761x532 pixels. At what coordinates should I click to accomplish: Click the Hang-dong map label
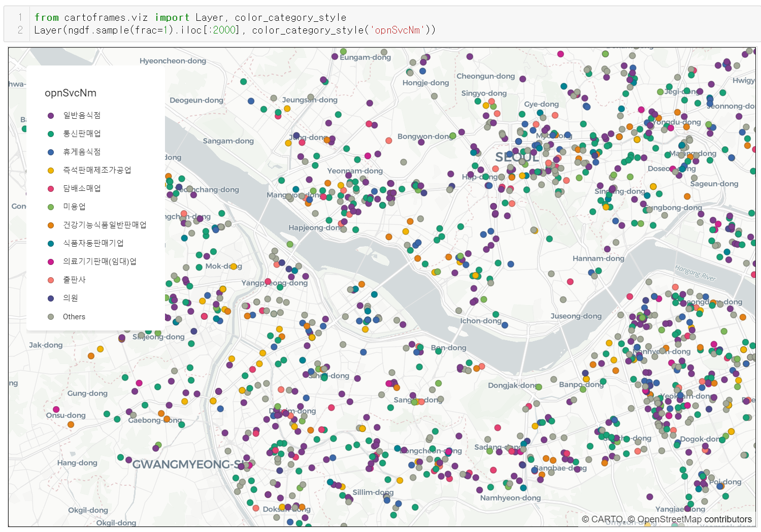pos(77,463)
